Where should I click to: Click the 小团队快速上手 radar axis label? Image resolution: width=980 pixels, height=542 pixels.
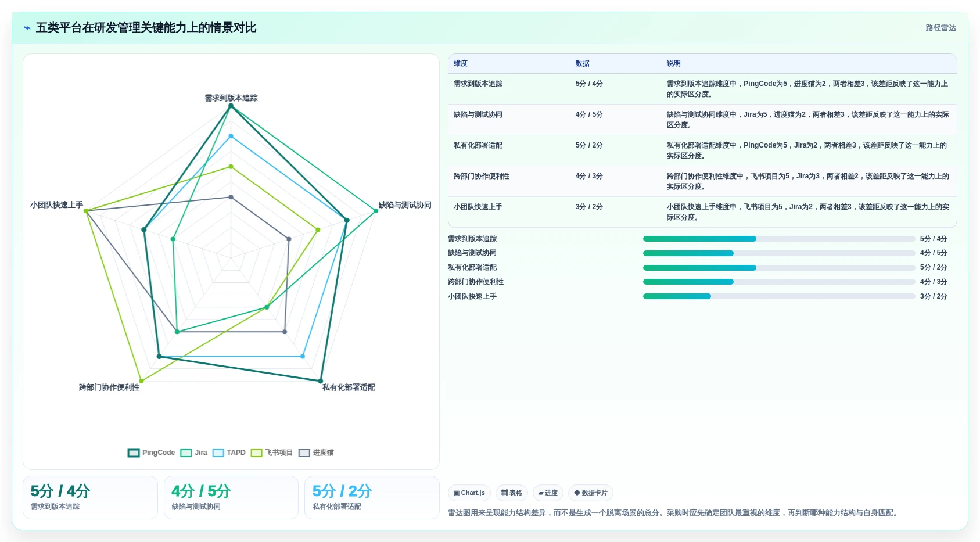[57, 205]
